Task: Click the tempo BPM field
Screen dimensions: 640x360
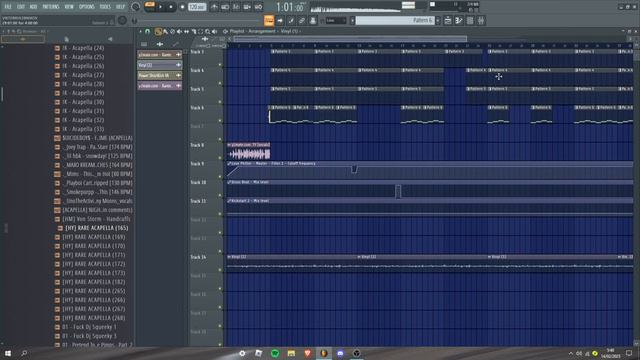Action: coord(197,7)
